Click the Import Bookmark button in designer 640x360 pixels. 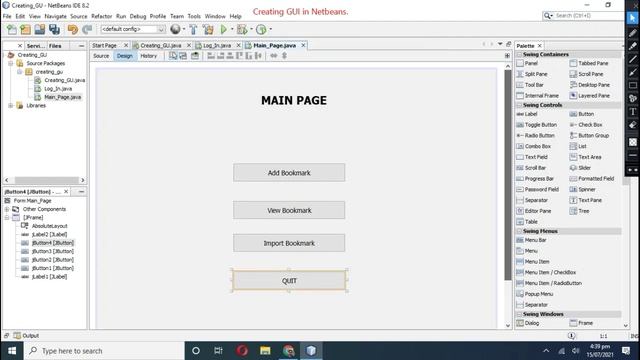pyautogui.click(x=289, y=243)
